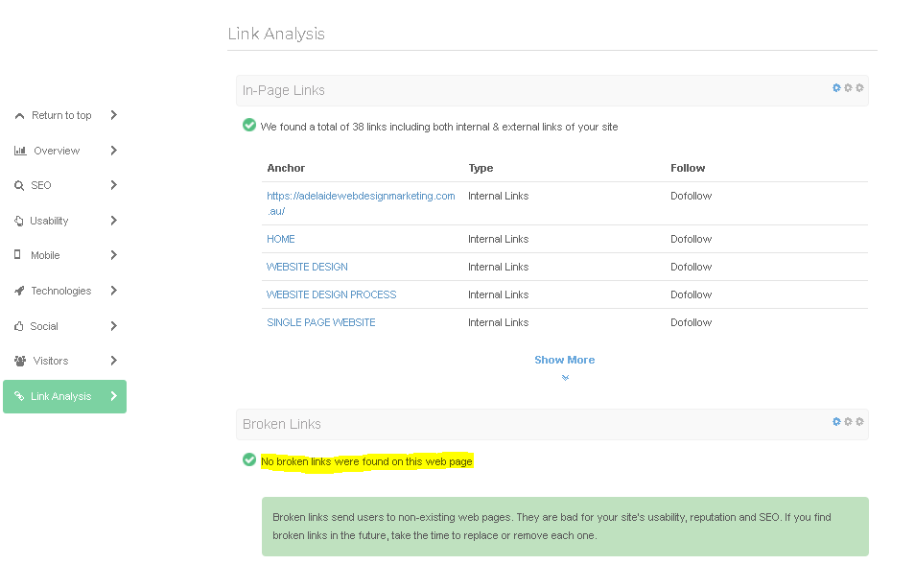
Task: Click Show More to list more links
Action: point(564,360)
